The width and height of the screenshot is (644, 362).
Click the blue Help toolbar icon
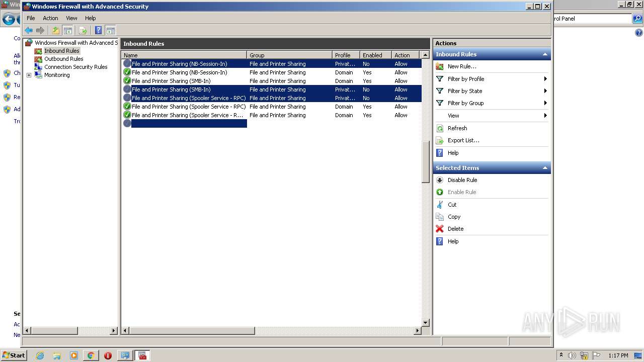pos(99,31)
